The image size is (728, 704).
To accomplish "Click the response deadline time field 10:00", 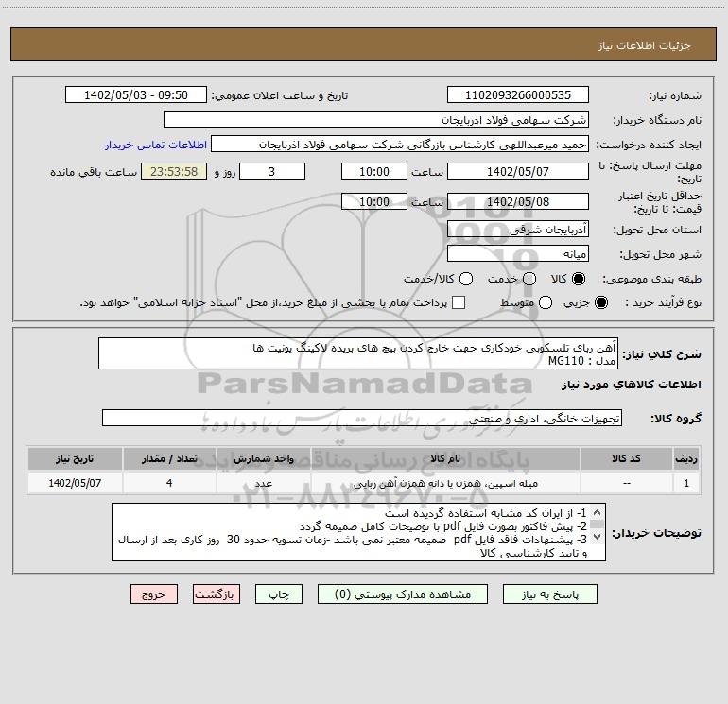I will [374, 171].
